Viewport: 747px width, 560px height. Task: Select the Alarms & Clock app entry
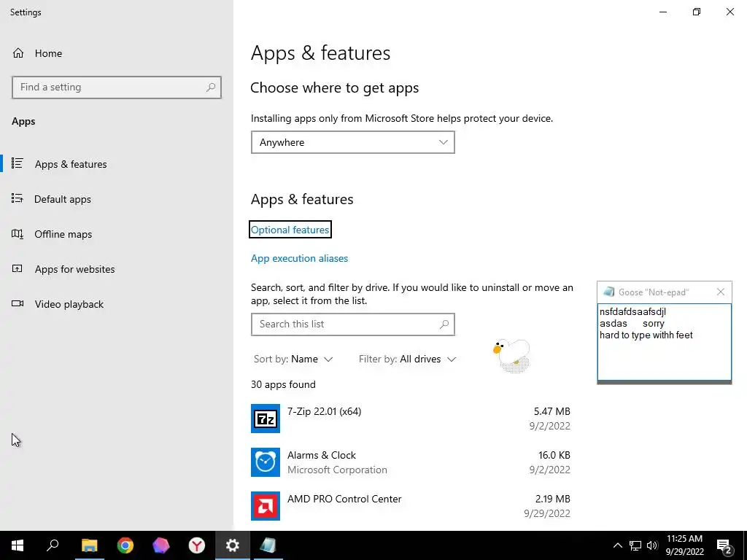[411, 462]
